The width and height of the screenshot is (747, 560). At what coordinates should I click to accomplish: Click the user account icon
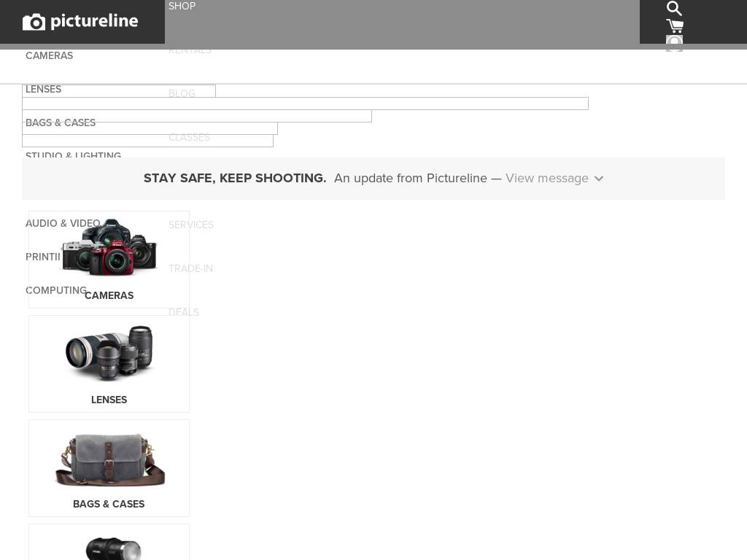coord(674,44)
